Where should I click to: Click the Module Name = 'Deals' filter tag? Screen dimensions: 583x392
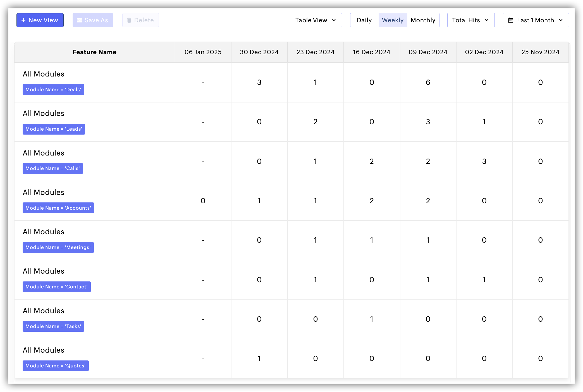pos(53,90)
